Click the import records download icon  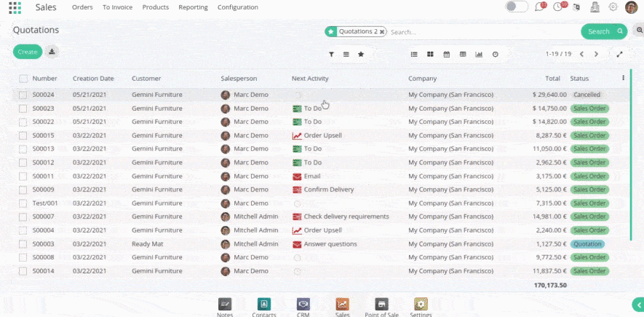coord(52,52)
